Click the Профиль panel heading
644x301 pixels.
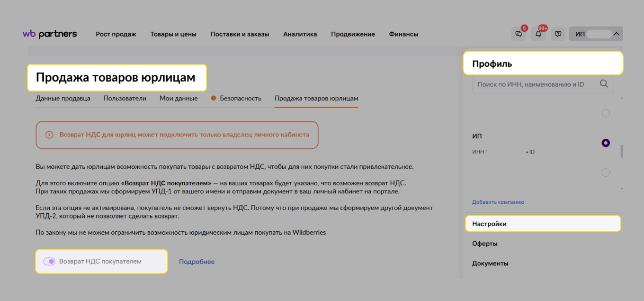[492, 64]
